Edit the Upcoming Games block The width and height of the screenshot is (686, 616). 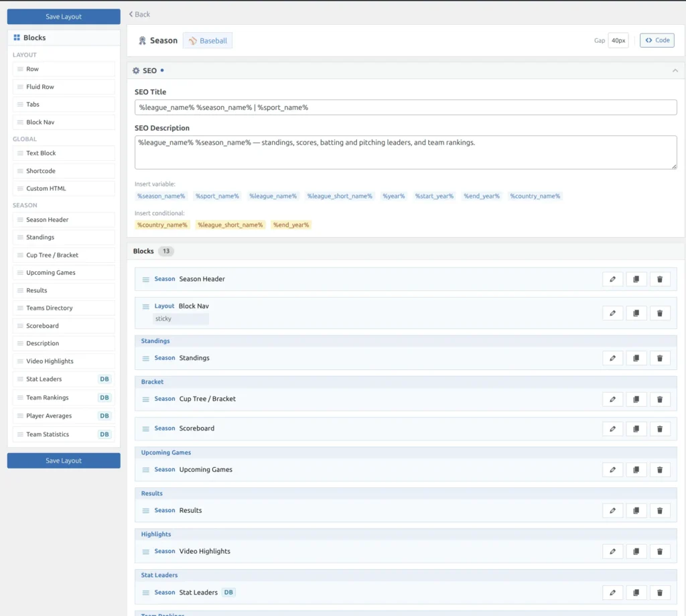[612, 470]
